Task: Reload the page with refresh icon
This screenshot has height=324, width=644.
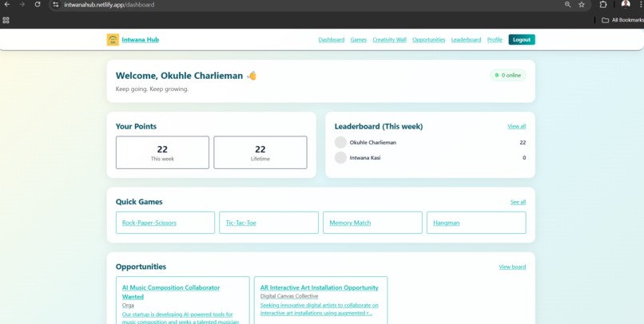Action: (38, 5)
